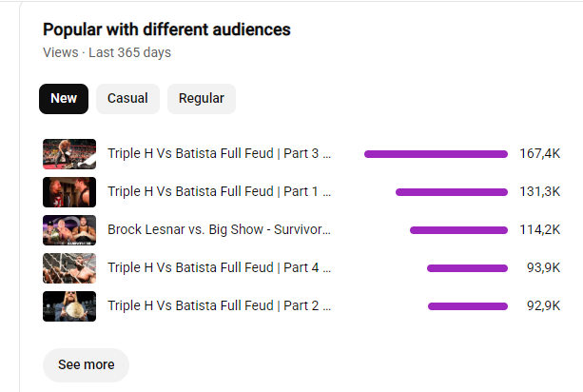Open the Brock Lesnar vs. Big Show thumbnail

tap(69, 230)
